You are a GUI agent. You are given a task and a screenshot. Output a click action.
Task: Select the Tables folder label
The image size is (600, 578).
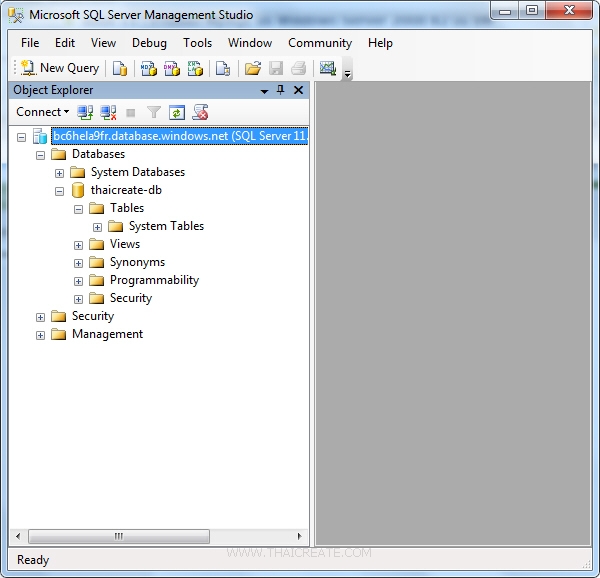pyautogui.click(x=127, y=208)
